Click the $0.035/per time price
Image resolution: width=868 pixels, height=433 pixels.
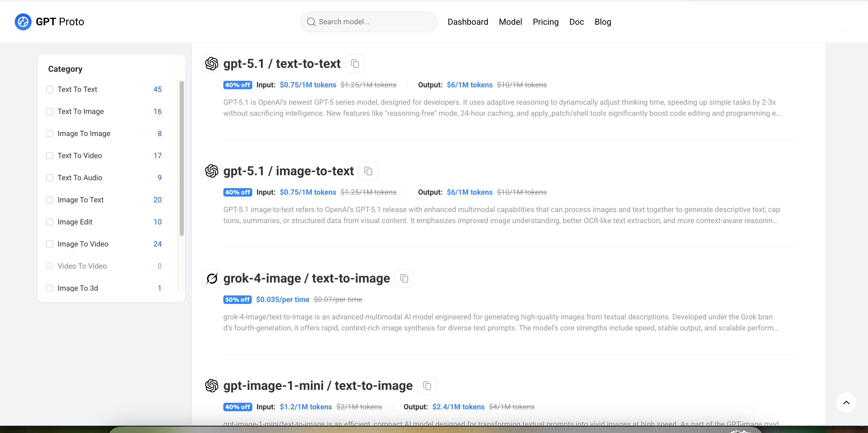tap(282, 300)
